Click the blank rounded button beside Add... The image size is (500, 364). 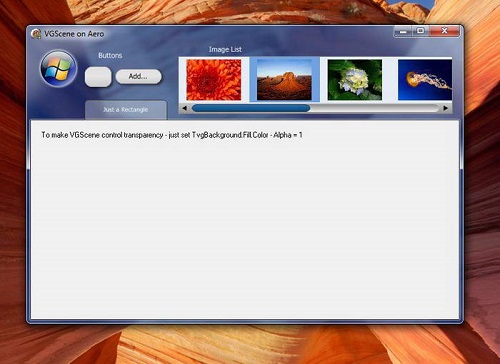tap(98, 77)
